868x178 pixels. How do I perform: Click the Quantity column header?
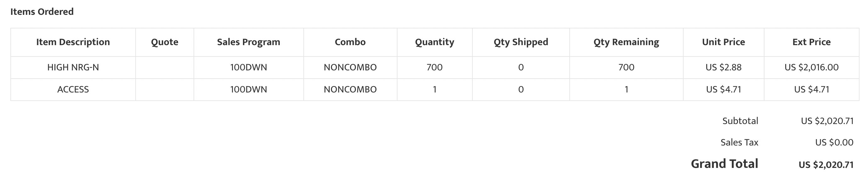tap(435, 42)
